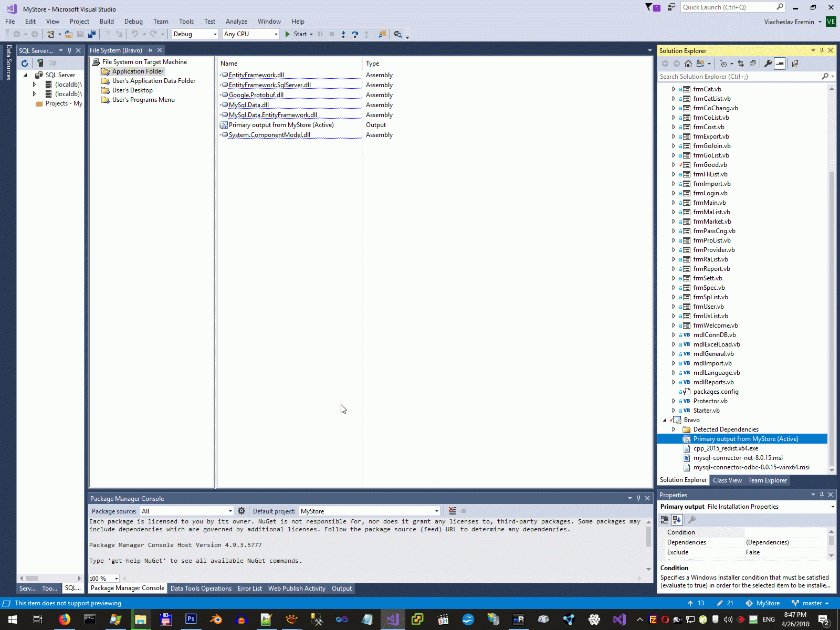Switch to the Error List tab

click(250, 589)
